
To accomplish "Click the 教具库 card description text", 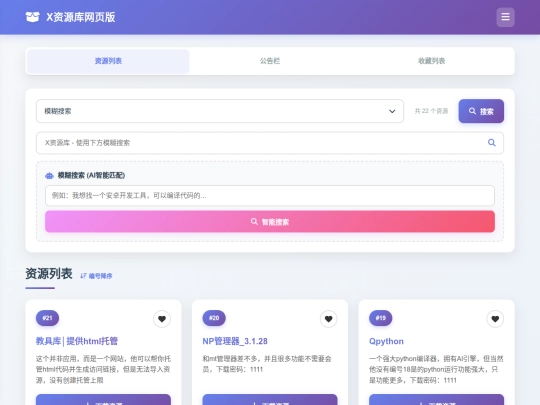I will (103, 370).
